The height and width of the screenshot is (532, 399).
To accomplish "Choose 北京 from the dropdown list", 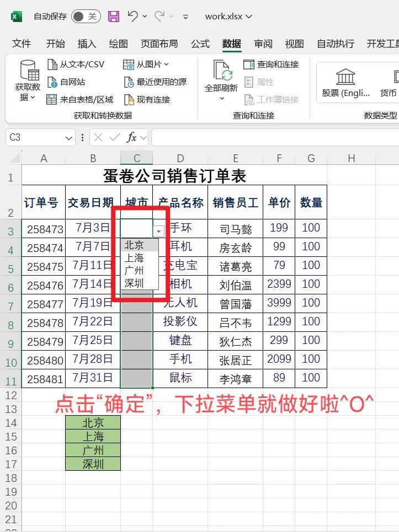I will [x=140, y=245].
